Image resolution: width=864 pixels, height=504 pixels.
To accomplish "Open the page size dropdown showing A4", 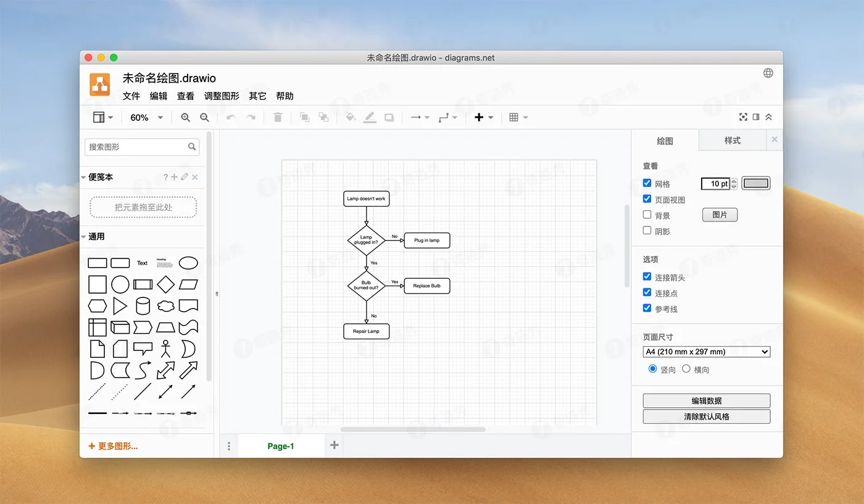I will click(x=706, y=352).
